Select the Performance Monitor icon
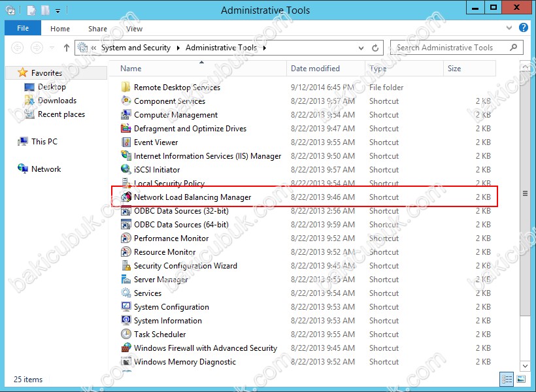This screenshot has width=536, height=392. coord(126,238)
